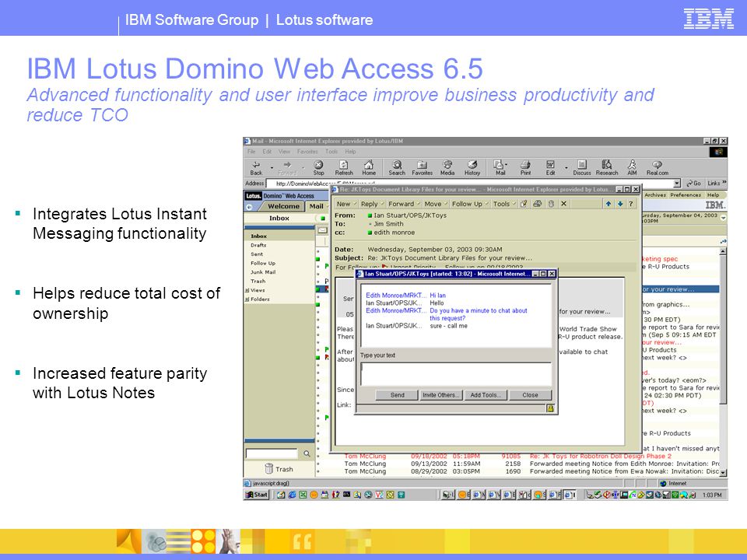Click the Refresh icon in browser toolbar
The image size is (747, 560).
[344, 168]
